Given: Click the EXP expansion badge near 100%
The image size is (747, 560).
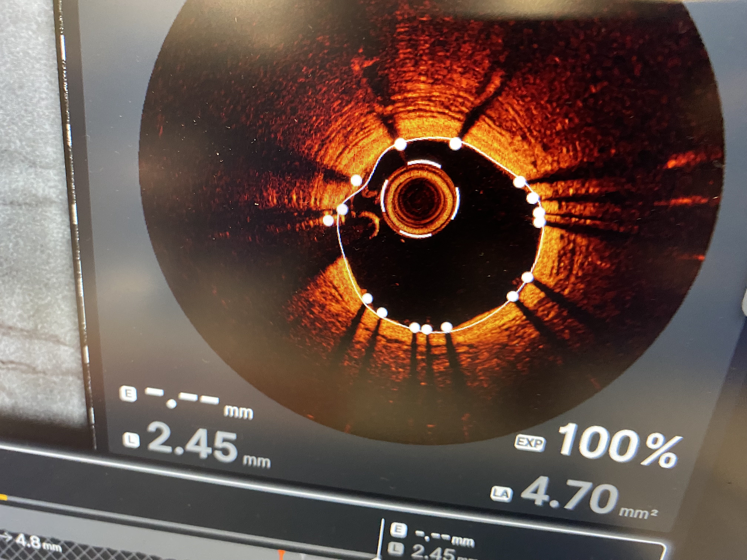Looking at the screenshot, I should [530, 443].
